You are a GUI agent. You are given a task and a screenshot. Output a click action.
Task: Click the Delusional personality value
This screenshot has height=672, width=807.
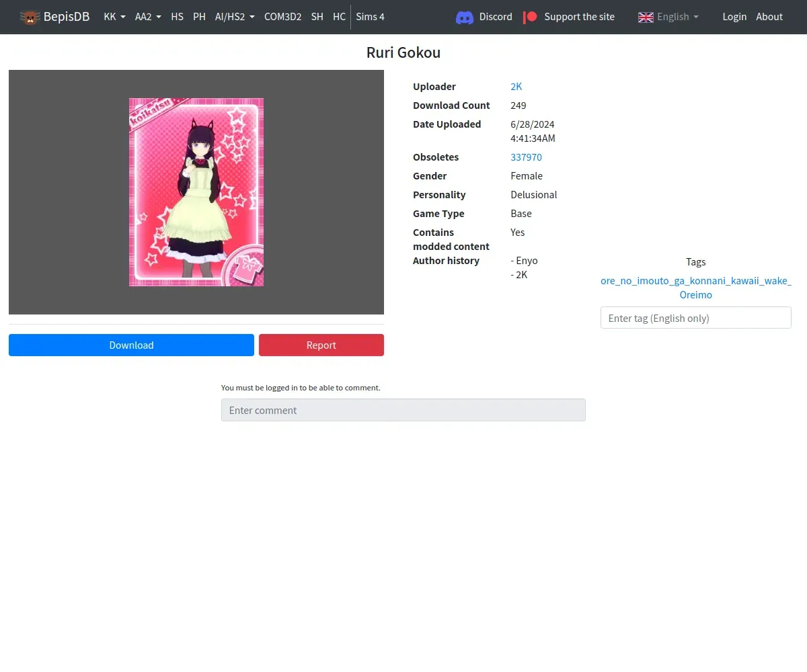[534, 195]
